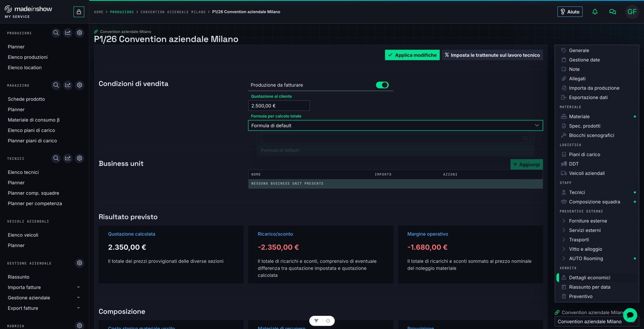Image resolution: width=644 pixels, height=329 pixels.
Task: Click the formula dropdown search field
Action: pos(395,138)
